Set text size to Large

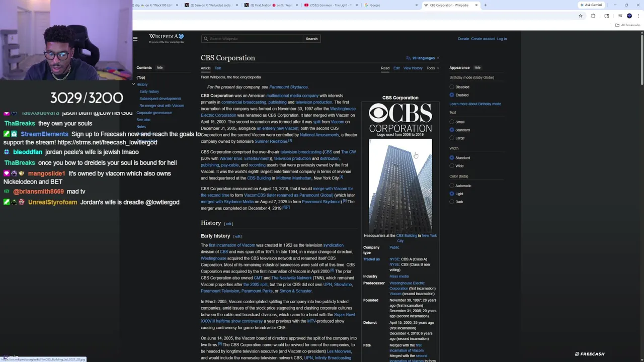452,138
